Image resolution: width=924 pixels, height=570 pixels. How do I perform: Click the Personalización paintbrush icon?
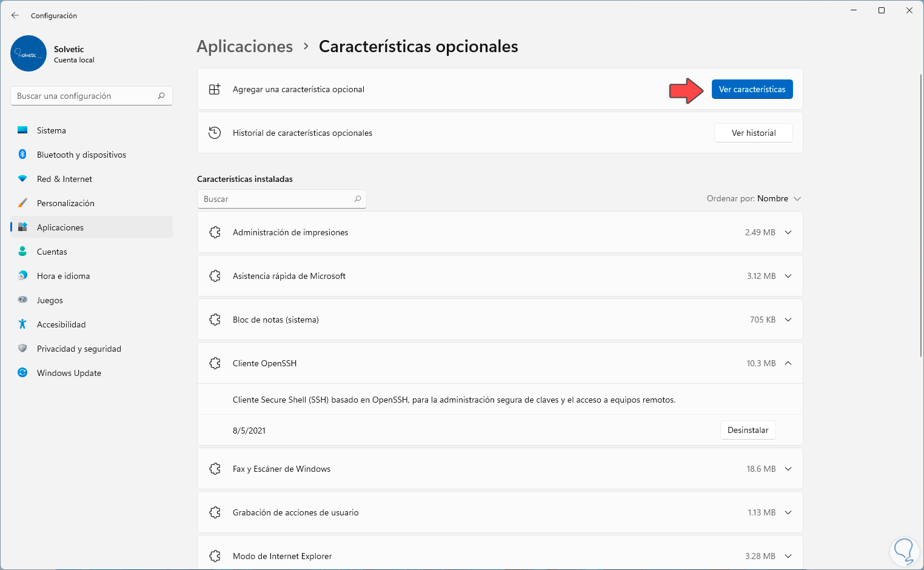point(22,203)
